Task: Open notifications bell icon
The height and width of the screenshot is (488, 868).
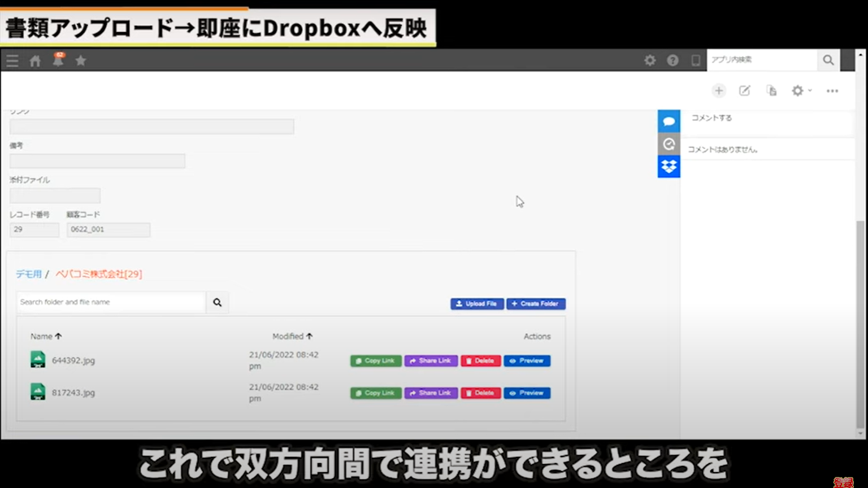Action: (x=58, y=59)
